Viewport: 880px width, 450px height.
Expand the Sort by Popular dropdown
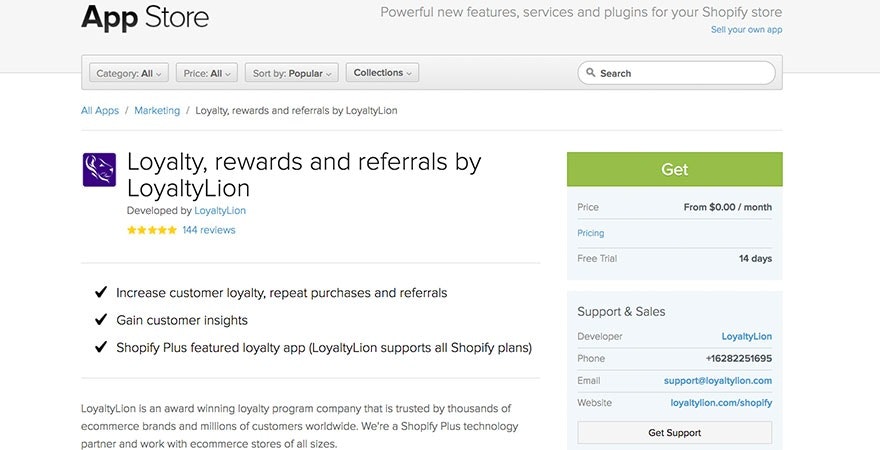(x=291, y=73)
